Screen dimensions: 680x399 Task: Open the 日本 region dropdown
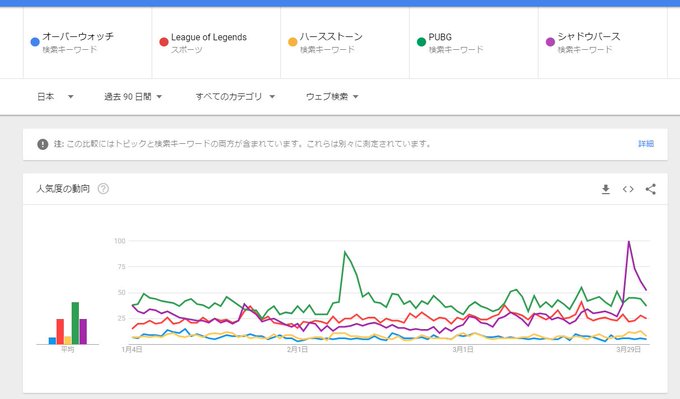55,96
